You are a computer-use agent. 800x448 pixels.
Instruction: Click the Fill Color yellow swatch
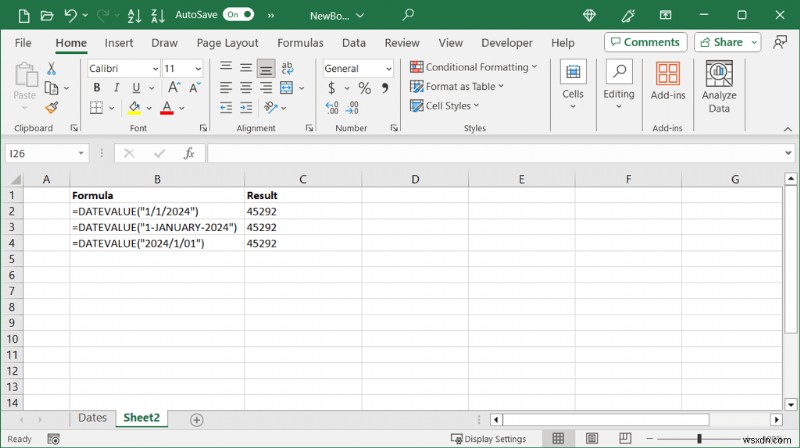pyautogui.click(x=134, y=108)
